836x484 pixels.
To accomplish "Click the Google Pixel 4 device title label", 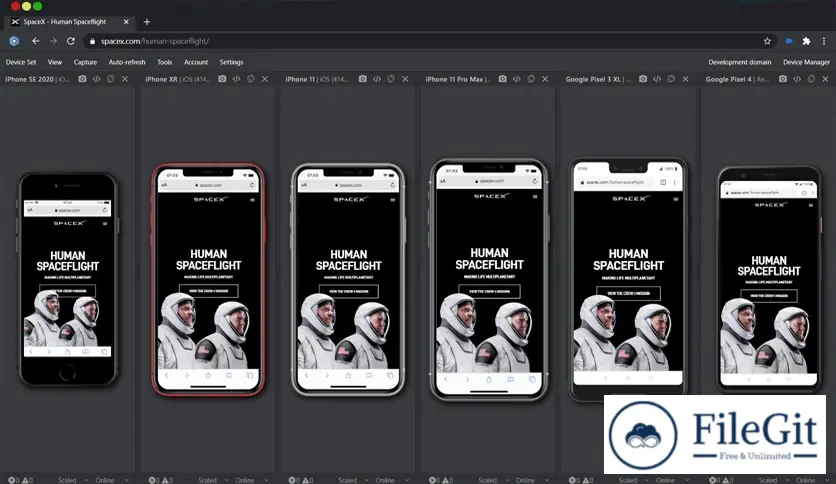I will click(x=737, y=79).
